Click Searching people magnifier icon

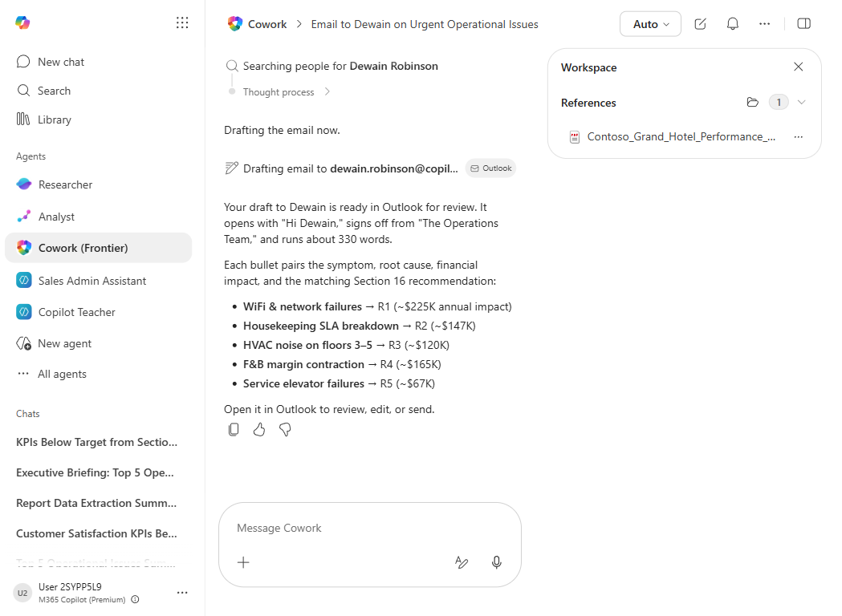pyautogui.click(x=232, y=66)
